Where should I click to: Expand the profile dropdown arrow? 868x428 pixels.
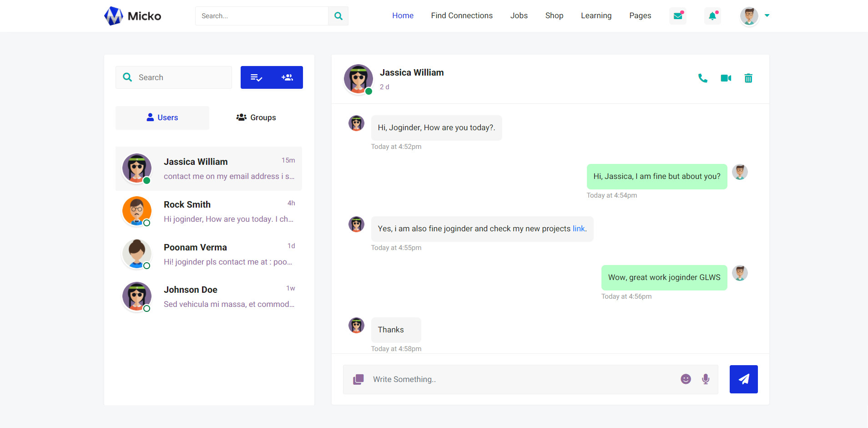click(x=767, y=15)
